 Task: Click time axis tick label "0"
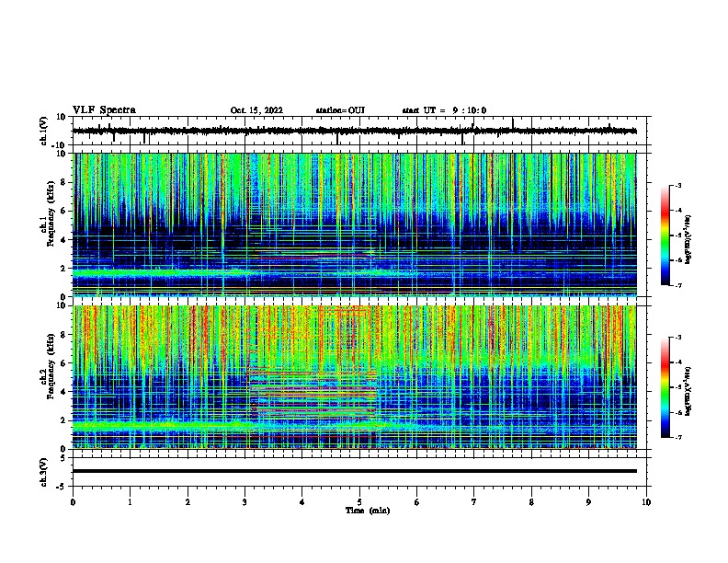pyautogui.click(x=73, y=502)
